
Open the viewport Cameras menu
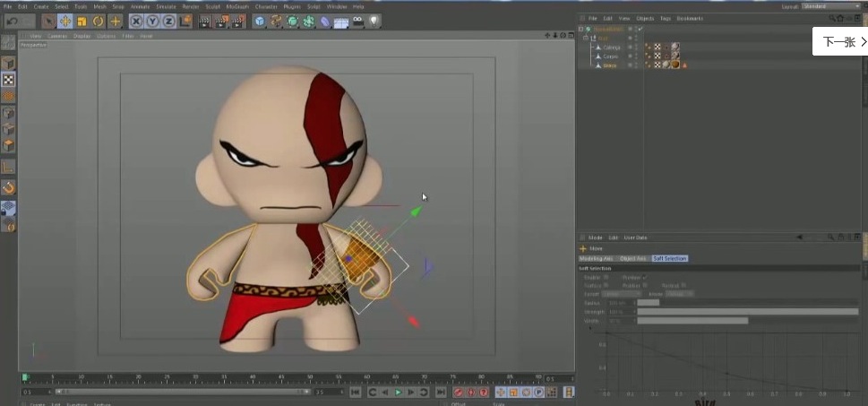tap(57, 36)
